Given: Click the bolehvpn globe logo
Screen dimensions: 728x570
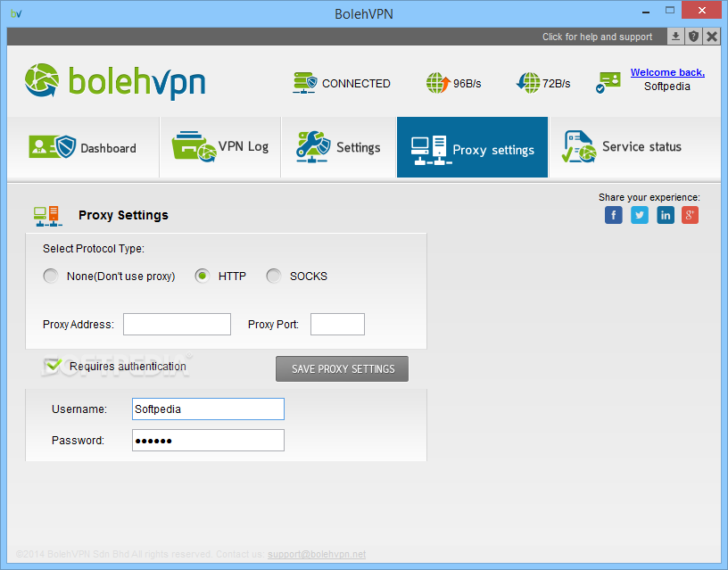Looking at the screenshot, I should pos(42,81).
